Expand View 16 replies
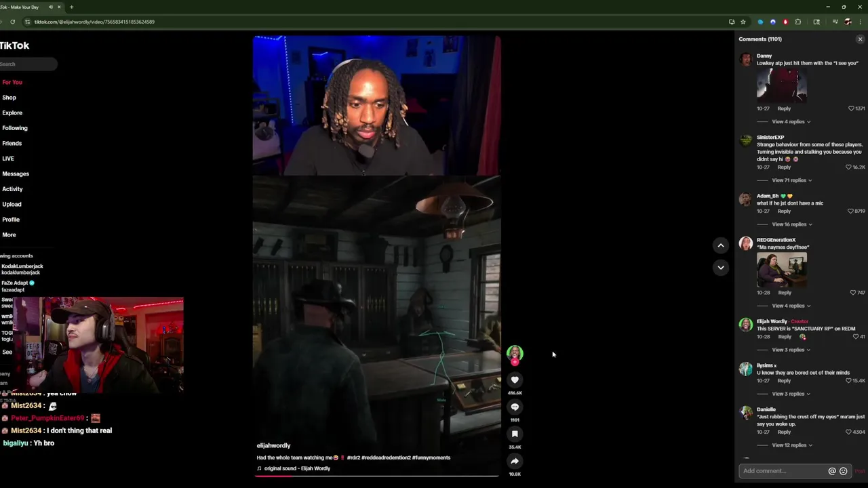 [x=791, y=224]
